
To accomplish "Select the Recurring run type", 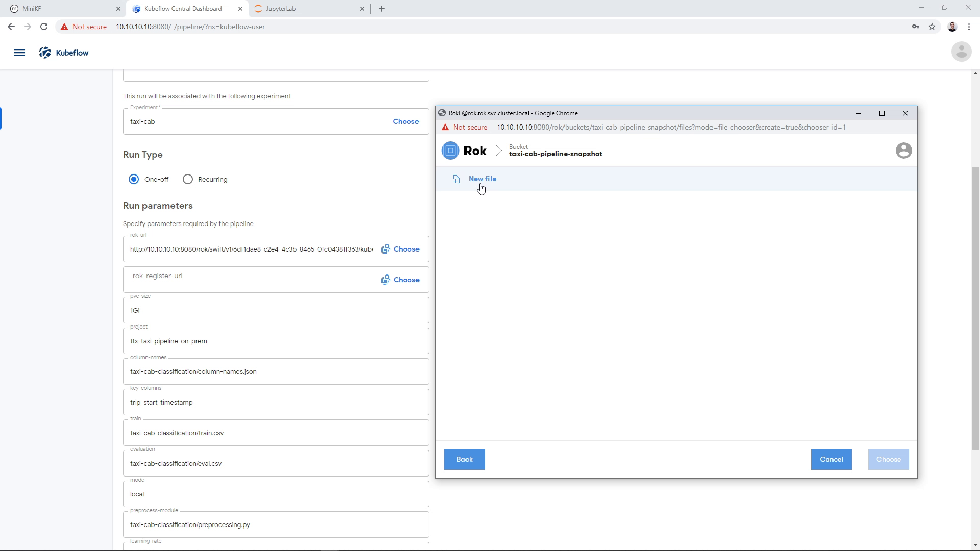I will click(x=188, y=179).
